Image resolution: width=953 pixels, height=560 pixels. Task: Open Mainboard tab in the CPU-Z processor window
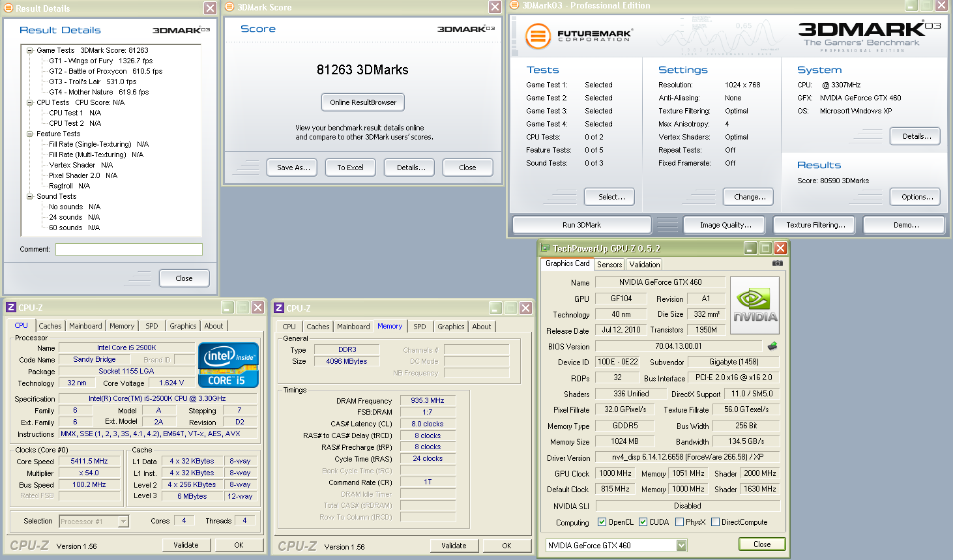[85, 326]
